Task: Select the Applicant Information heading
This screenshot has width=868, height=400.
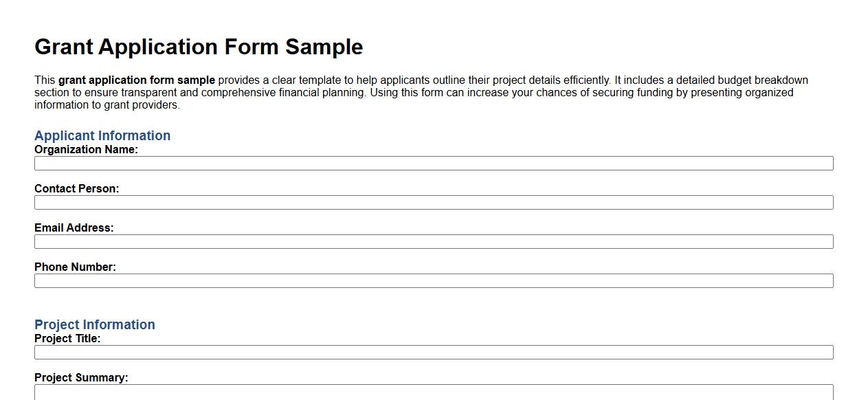Action: coord(102,135)
